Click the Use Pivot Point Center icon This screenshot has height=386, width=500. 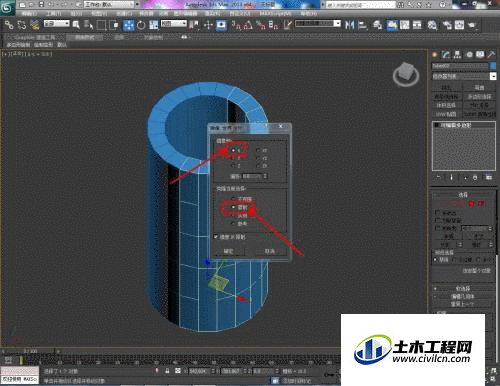click(x=194, y=25)
